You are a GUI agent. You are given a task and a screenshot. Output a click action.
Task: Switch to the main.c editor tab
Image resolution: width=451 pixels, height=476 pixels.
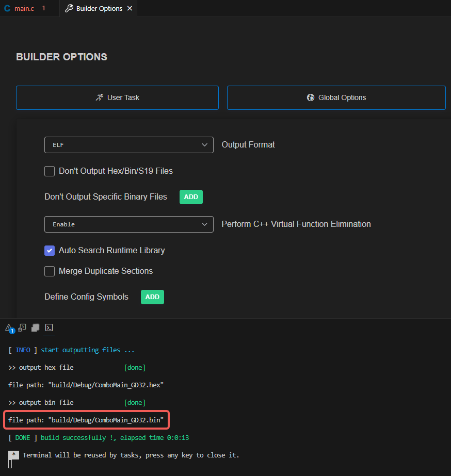[24, 9]
